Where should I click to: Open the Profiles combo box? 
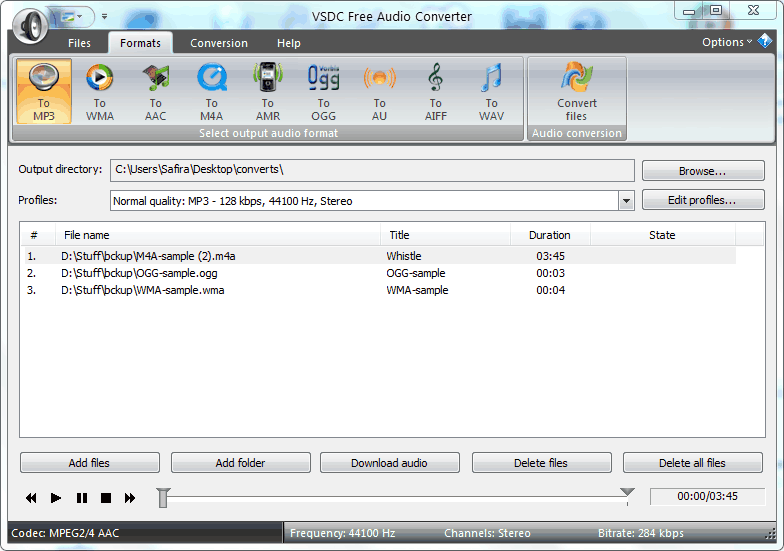(x=372, y=201)
